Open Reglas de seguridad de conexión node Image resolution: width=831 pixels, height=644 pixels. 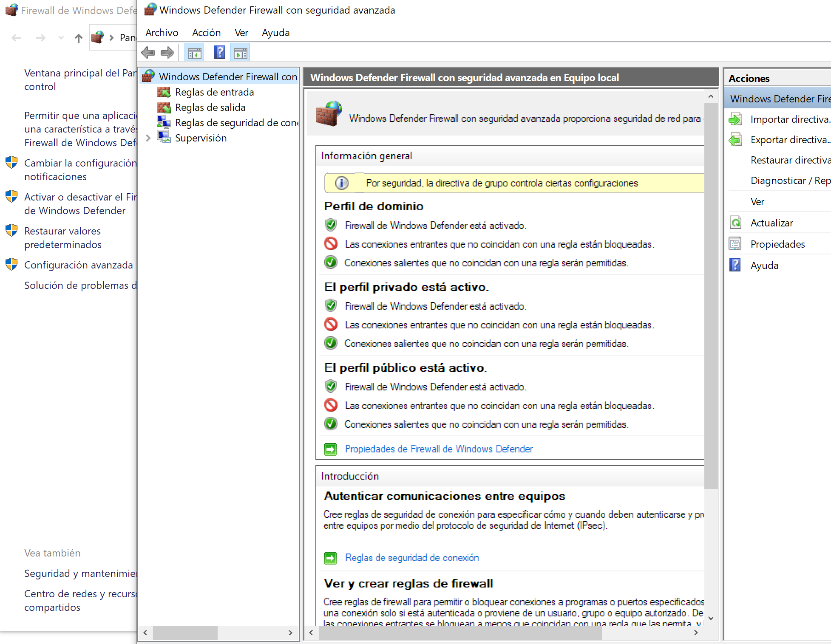point(236,123)
